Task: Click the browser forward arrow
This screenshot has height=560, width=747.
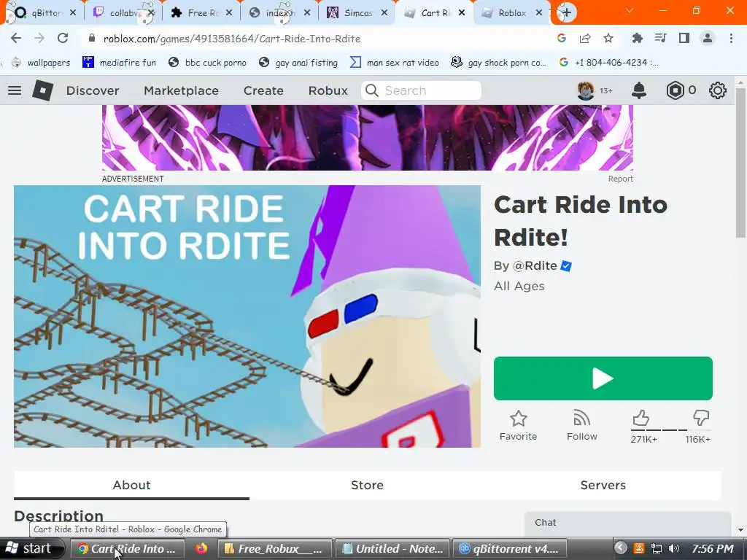Action: pyautogui.click(x=39, y=39)
